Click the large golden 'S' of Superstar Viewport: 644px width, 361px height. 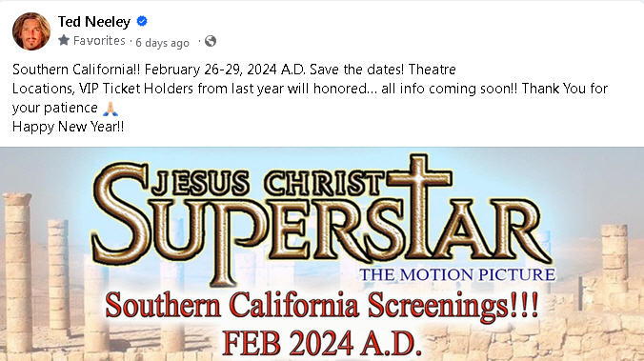(120, 213)
